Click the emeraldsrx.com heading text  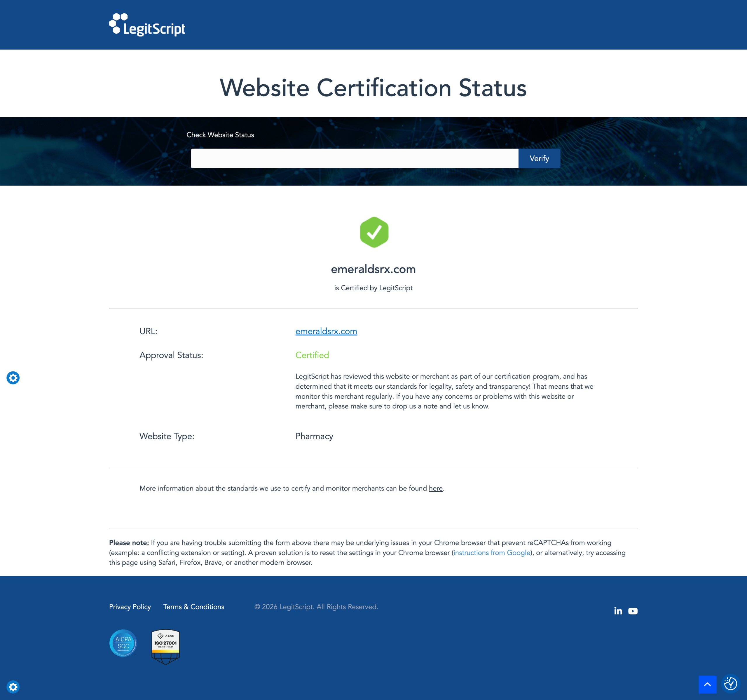373,269
